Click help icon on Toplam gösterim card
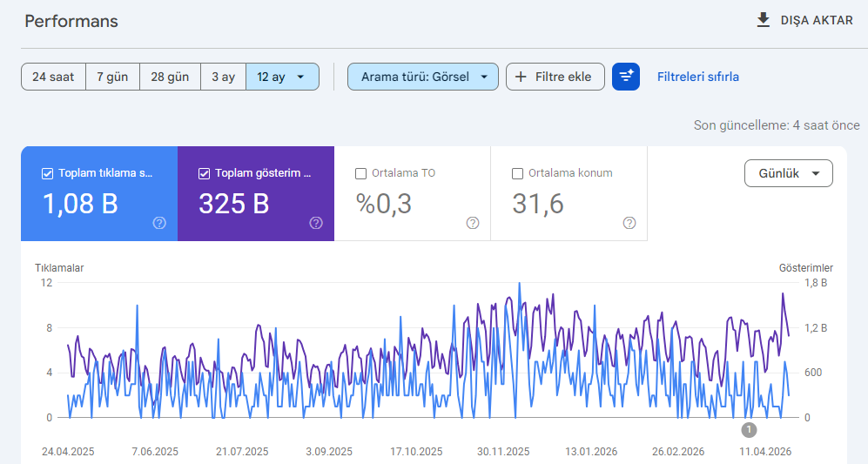This screenshot has width=868, height=464. click(x=316, y=223)
